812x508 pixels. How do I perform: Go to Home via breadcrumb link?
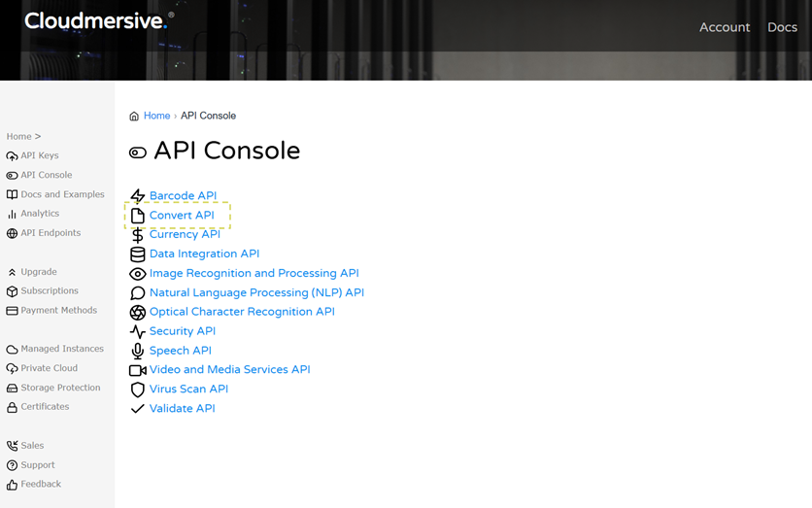157,116
